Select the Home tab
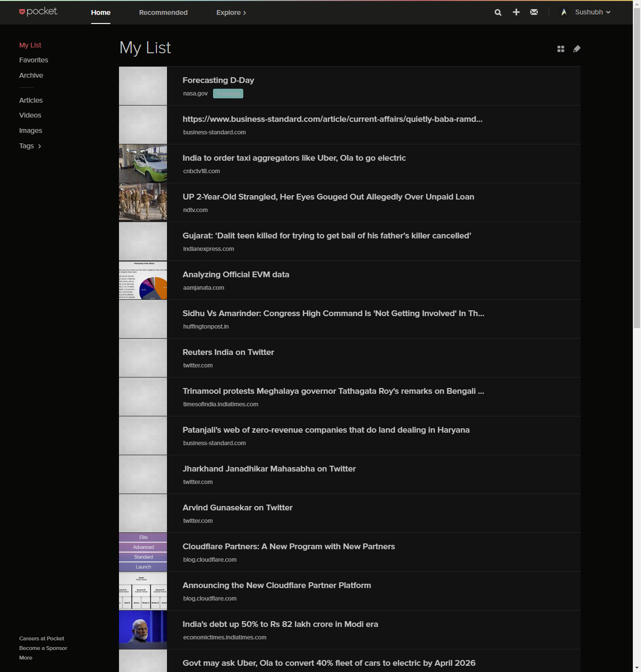641x672 pixels. [101, 12]
